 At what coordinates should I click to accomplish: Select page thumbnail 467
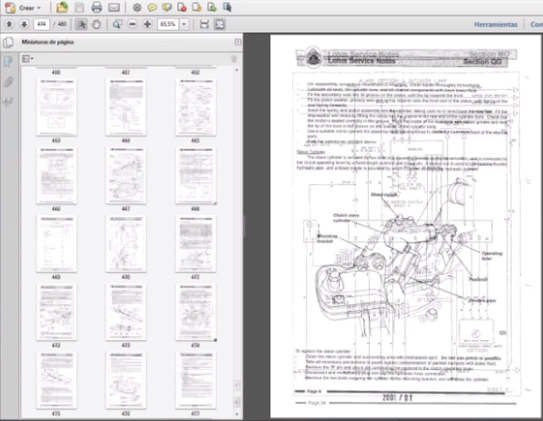pyautogui.click(x=126, y=176)
